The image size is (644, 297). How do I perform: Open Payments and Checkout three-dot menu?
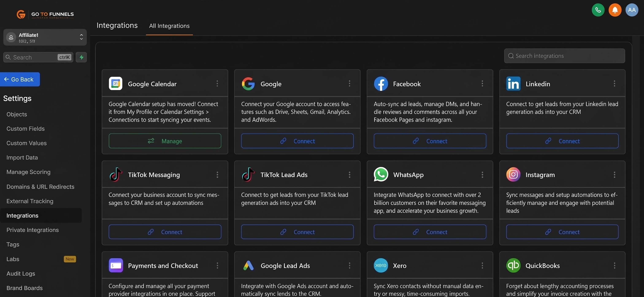(x=217, y=266)
